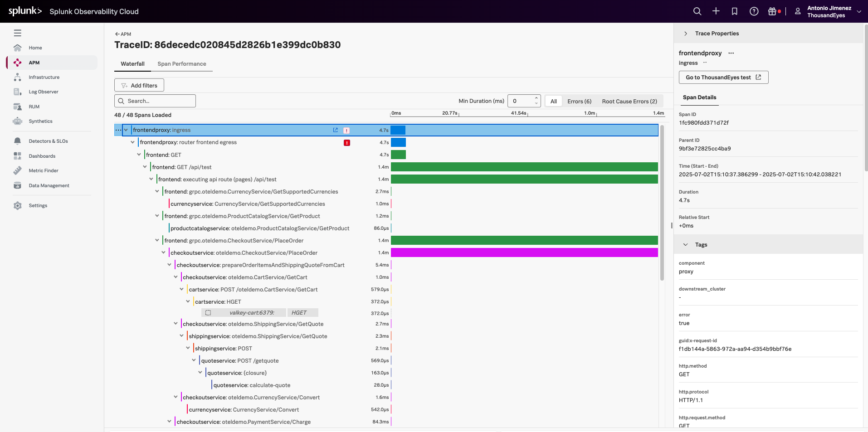This screenshot has width=868, height=432.
Task: Open Synthetics from the sidebar
Action: tap(40, 121)
